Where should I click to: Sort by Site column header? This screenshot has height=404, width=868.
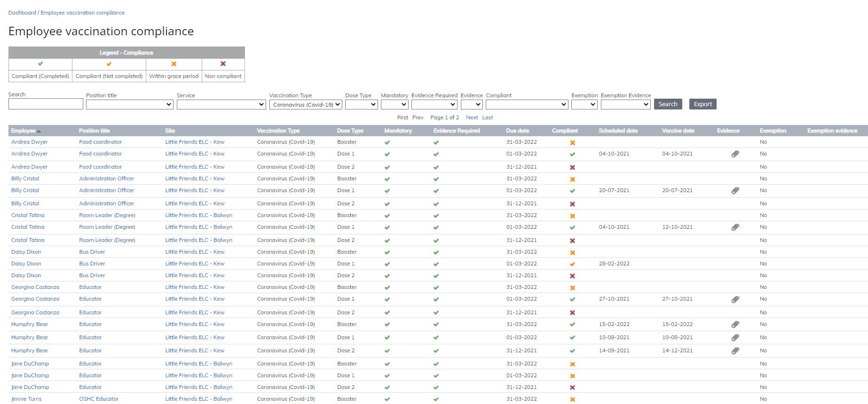pyautogui.click(x=170, y=131)
